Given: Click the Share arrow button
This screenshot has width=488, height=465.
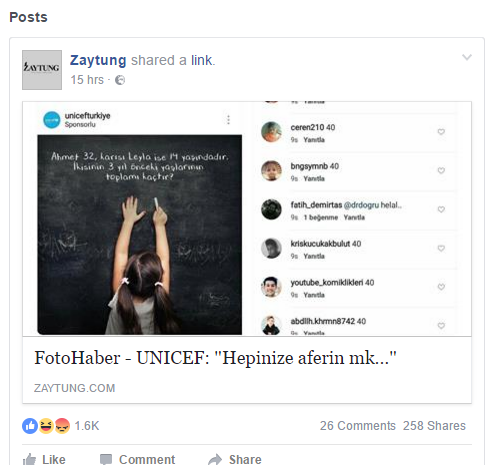Looking at the screenshot, I should coord(235,459).
